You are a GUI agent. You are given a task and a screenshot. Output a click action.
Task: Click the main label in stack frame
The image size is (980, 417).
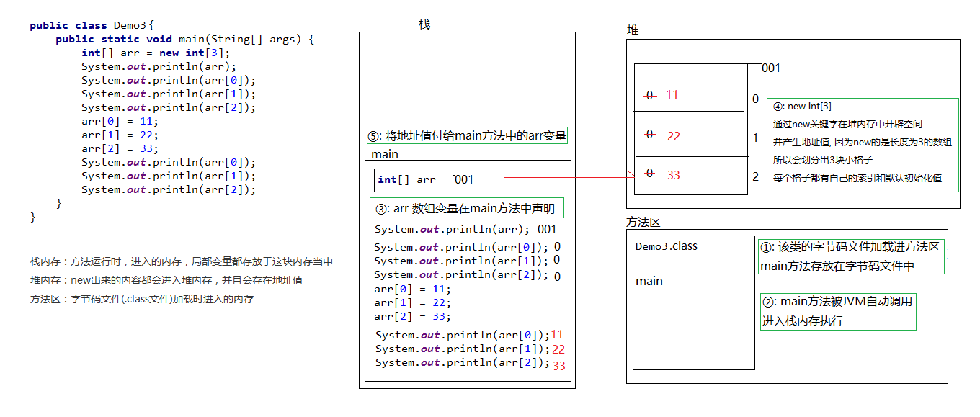coord(385,154)
